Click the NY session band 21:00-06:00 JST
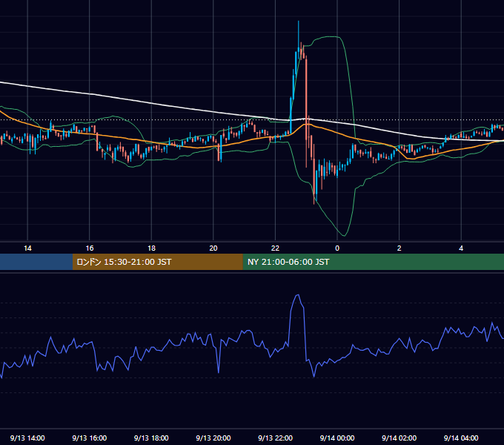504x445 pixels. point(373,262)
